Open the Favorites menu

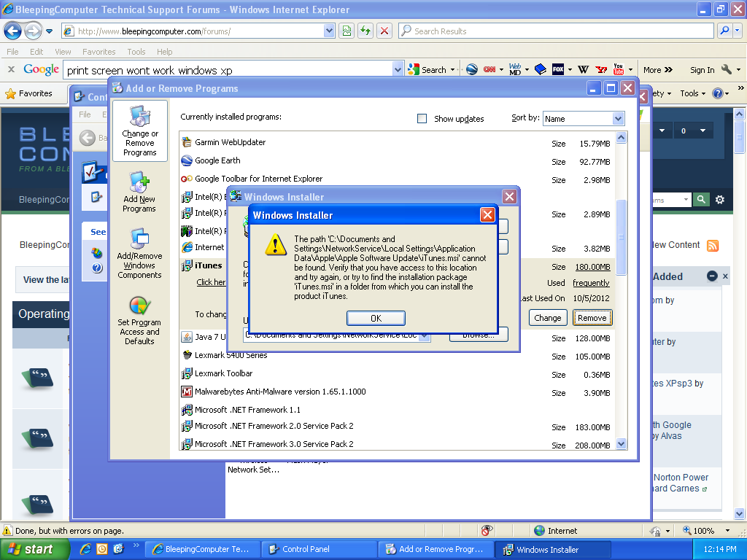pyautogui.click(x=98, y=52)
